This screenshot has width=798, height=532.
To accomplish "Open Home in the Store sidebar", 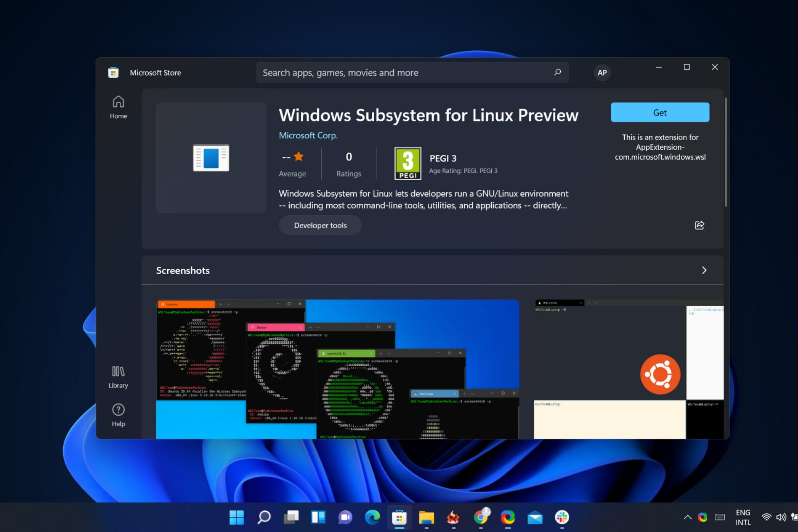I will click(118, 107).
